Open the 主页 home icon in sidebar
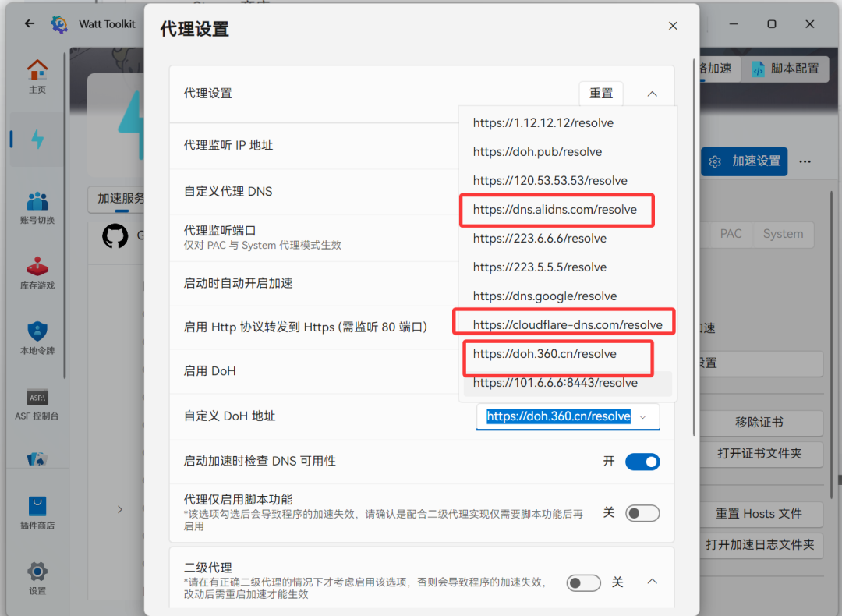Image resolution: width=842 pixels, height=616 pixels. click(37, 76)
